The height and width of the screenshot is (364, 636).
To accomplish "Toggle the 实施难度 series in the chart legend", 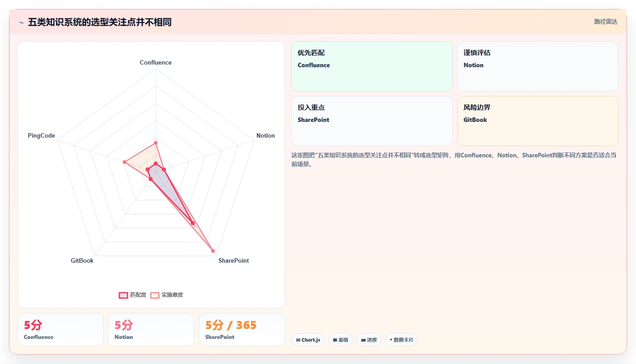I will pos(167,295).
